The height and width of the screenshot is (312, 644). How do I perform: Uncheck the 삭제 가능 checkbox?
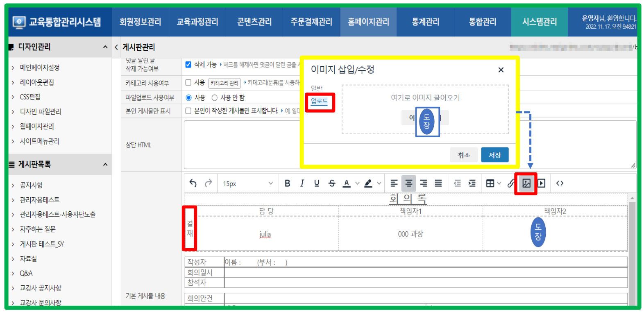tap(188, 65)
